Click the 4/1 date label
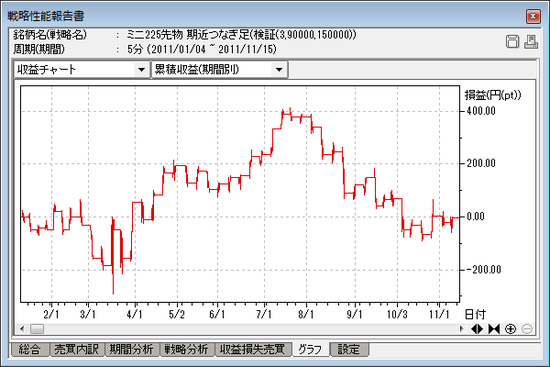This screenshot has width=550, height=367. pos(135,314)
